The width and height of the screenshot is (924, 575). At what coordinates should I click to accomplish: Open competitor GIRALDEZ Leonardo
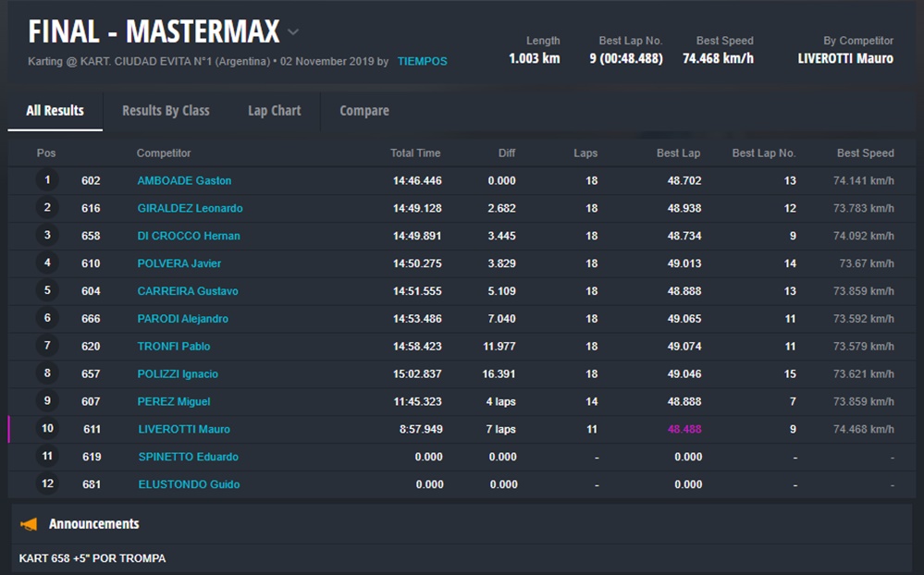(190, 209)
